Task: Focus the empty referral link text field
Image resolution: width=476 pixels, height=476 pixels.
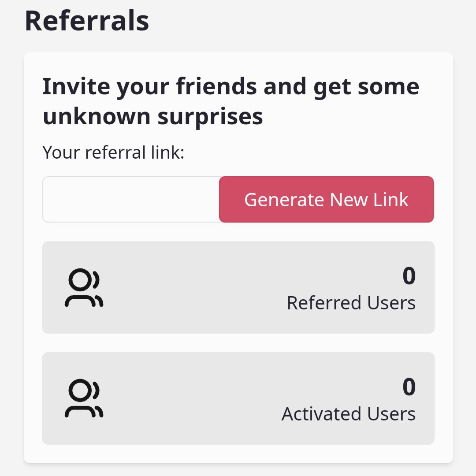Action: [x=131, y=200]
